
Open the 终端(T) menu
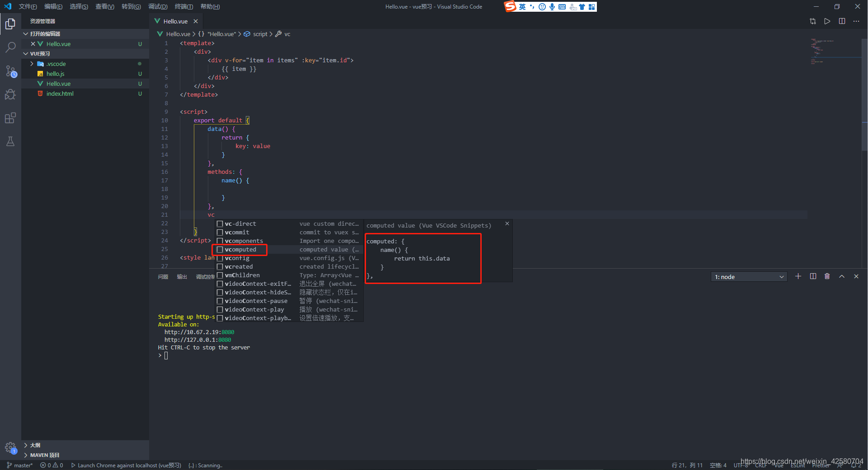point(184,6)
